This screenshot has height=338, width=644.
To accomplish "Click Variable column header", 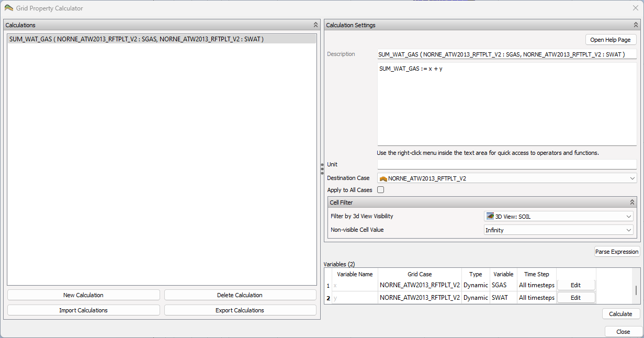I will 503,274.
